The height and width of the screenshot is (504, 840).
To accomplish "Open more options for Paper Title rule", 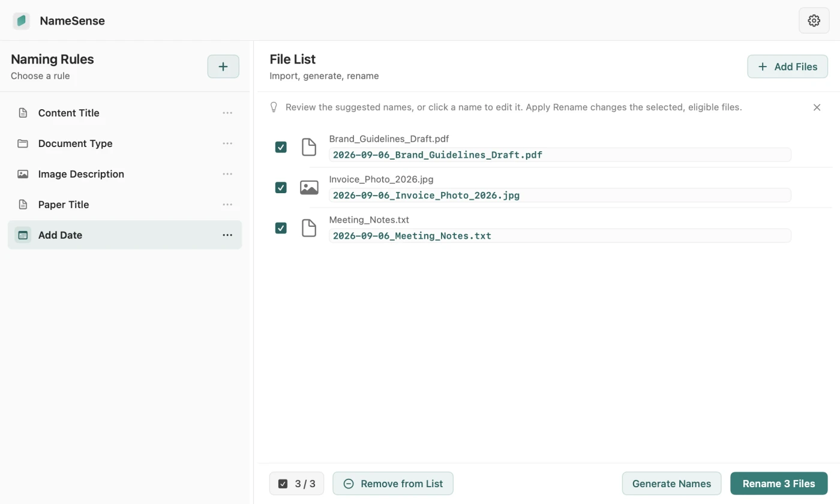I will coord(227,205).
